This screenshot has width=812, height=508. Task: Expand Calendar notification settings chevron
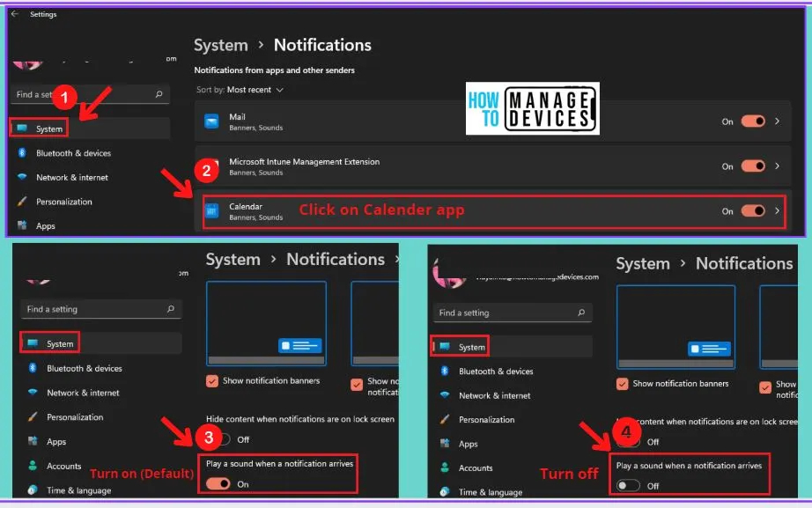click(x=778, y=210)
